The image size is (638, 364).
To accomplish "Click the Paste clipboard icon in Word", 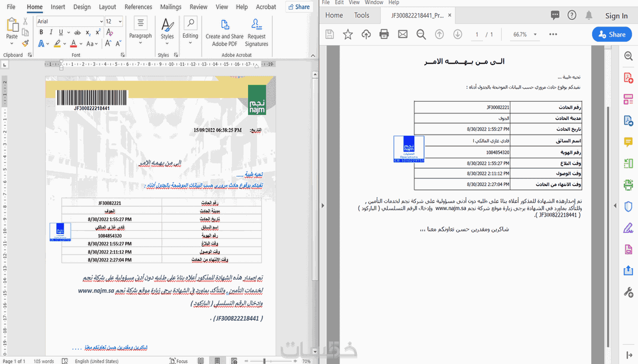I will coord(12,25).
